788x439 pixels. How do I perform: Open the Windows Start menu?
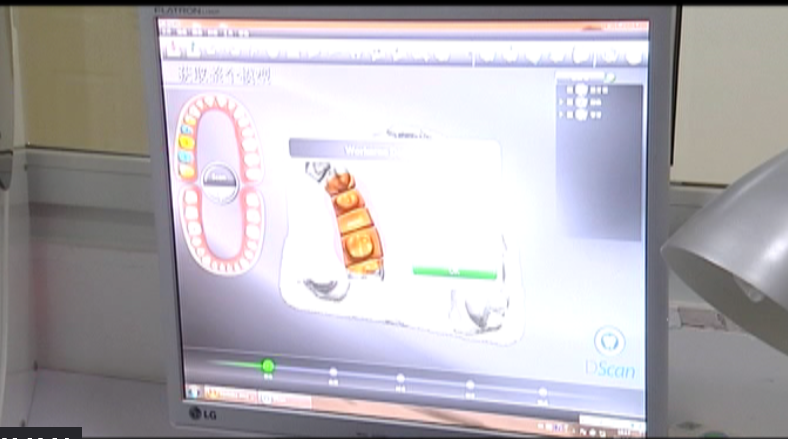pyautogui.click(x=193, y=391)
